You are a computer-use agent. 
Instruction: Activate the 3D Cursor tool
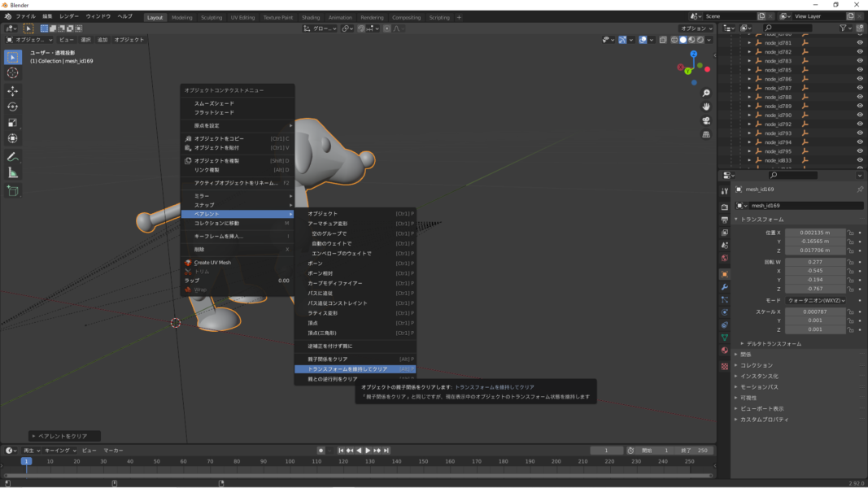(x=13, y=73)
